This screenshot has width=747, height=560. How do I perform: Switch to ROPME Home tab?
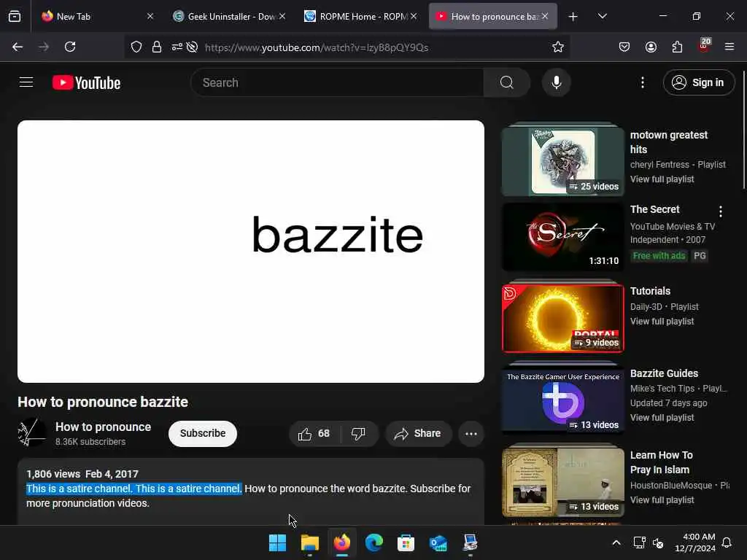tap(360, 16)
